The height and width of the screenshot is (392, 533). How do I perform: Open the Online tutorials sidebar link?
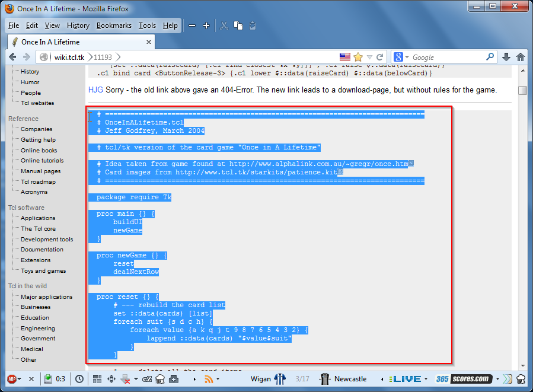tap(42, 161)
